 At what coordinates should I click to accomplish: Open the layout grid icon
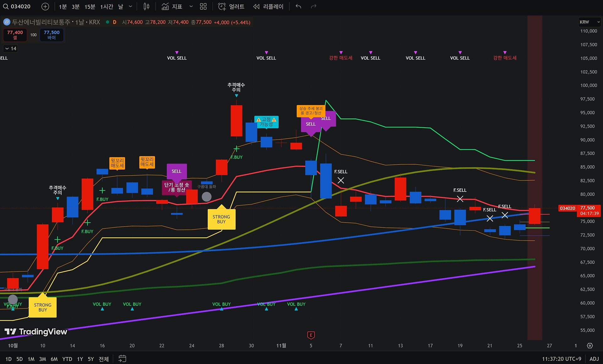coord(204,7)
